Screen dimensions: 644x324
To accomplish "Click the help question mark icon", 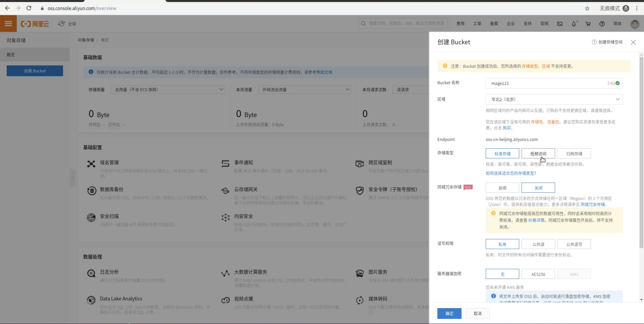I will point(602,24).
